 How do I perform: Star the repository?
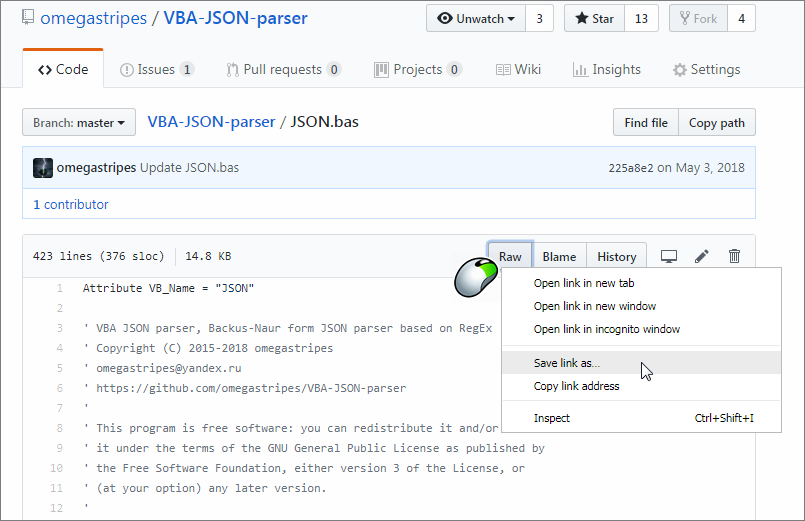pos(595,18)
